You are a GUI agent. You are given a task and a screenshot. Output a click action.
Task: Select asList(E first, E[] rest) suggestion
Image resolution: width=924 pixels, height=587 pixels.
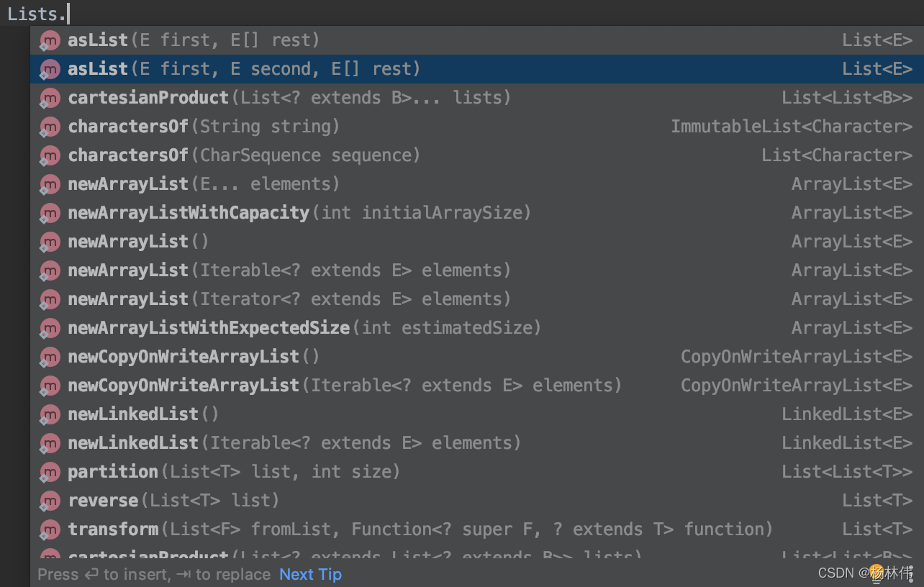point(477,40)
